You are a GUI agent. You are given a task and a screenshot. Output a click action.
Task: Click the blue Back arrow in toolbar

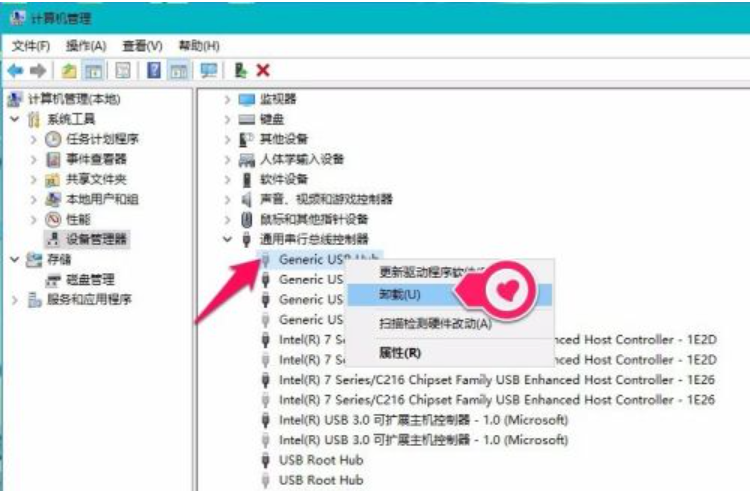point(15,70)
